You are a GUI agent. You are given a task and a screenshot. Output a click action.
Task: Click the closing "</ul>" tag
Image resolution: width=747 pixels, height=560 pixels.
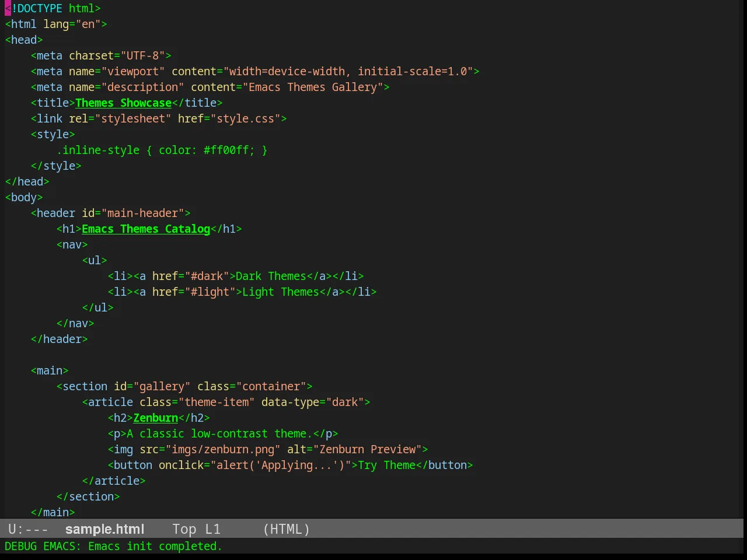pyautogui.click(x=98, y=307)
